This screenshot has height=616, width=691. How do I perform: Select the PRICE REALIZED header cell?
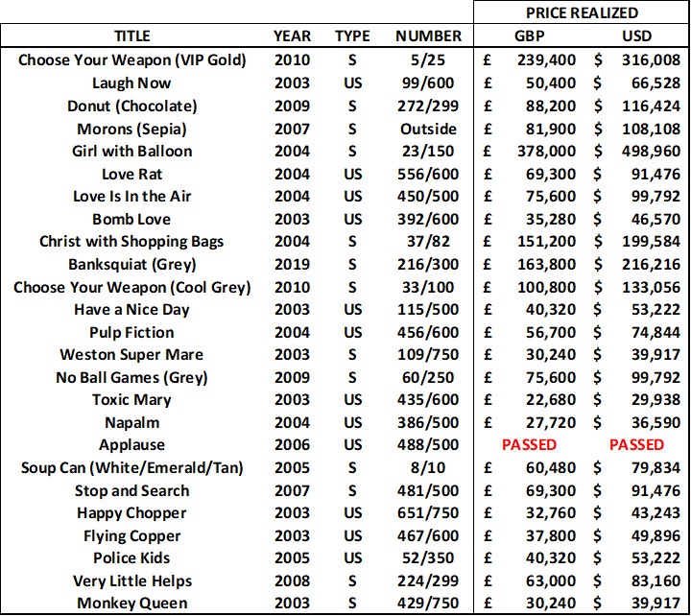tap(581, 12)
